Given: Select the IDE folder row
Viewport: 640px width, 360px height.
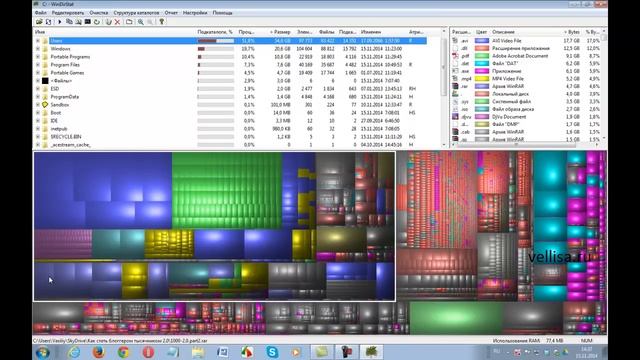Looking at the screenshot, I should point(231,121).
